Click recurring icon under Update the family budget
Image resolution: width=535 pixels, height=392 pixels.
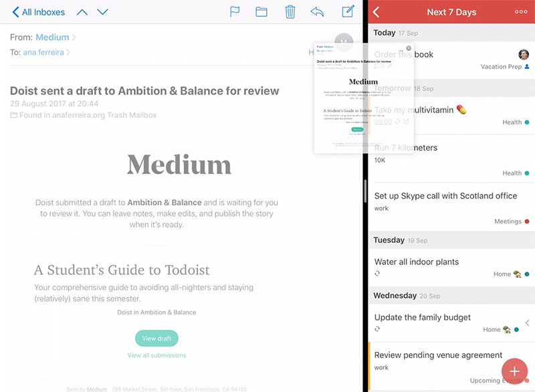(377, 329)
